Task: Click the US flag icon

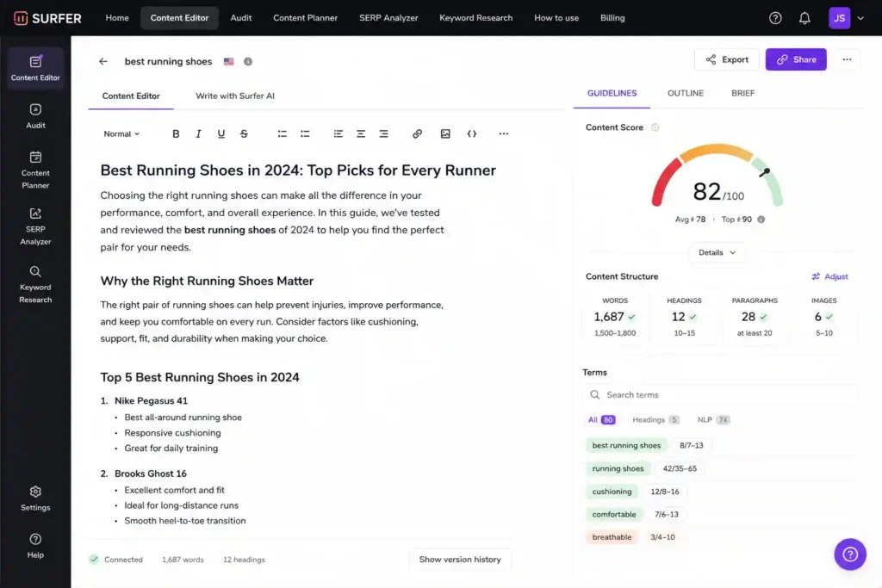Action: pos(228,61)
